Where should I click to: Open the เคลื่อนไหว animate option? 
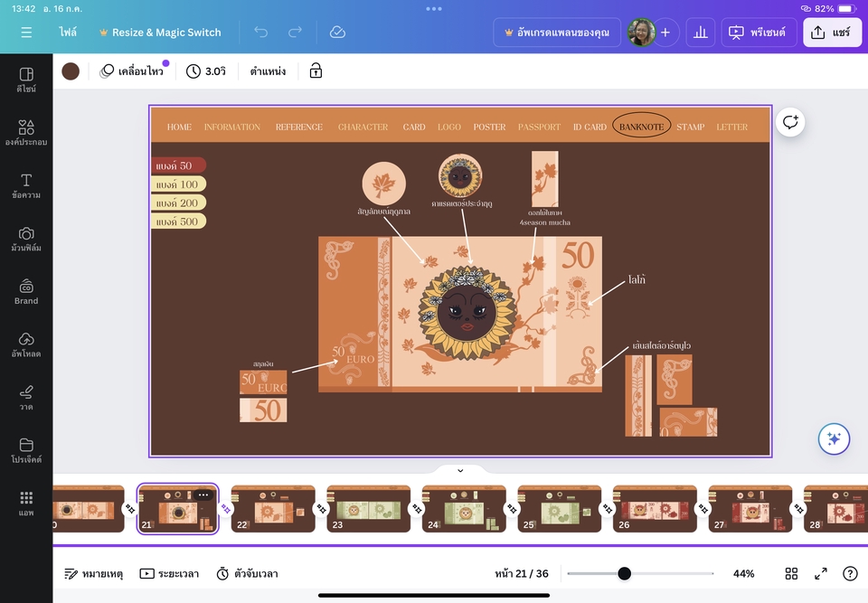pos(134,71)
